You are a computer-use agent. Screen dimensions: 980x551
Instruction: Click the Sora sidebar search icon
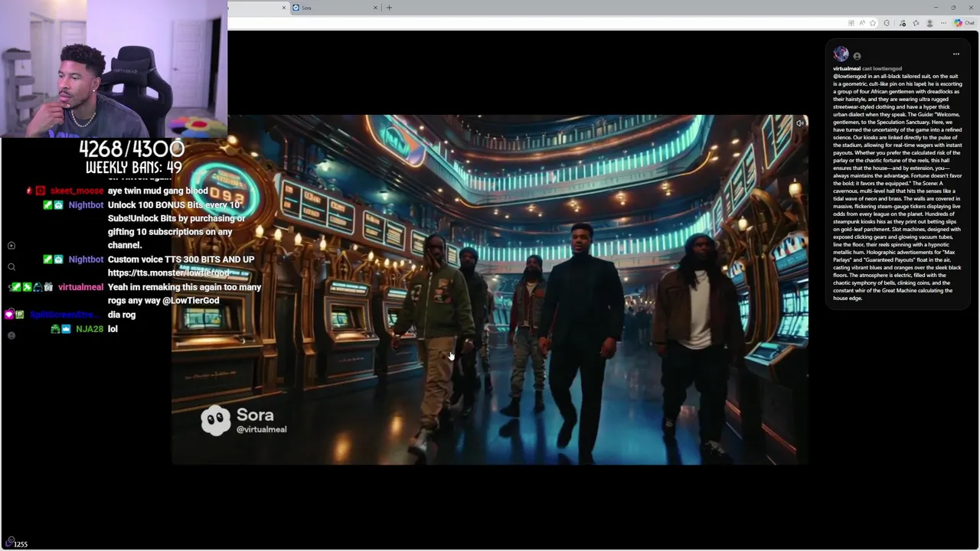pyautogui.click(x=11, y=267)
